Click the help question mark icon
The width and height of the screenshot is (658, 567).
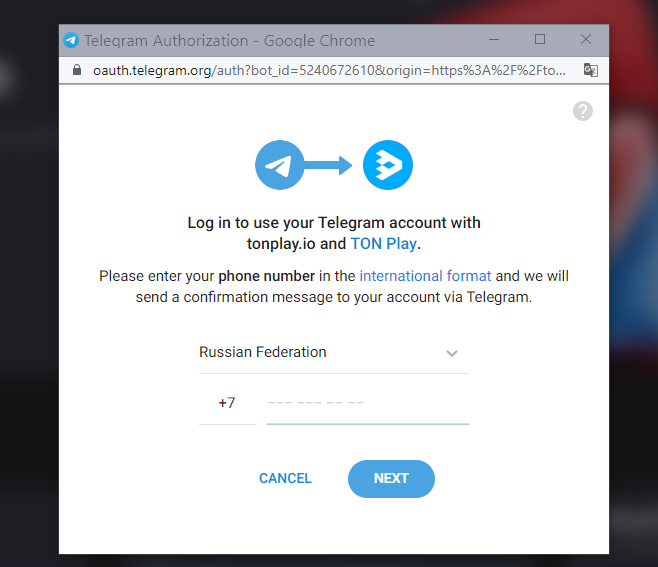point(583,111)
